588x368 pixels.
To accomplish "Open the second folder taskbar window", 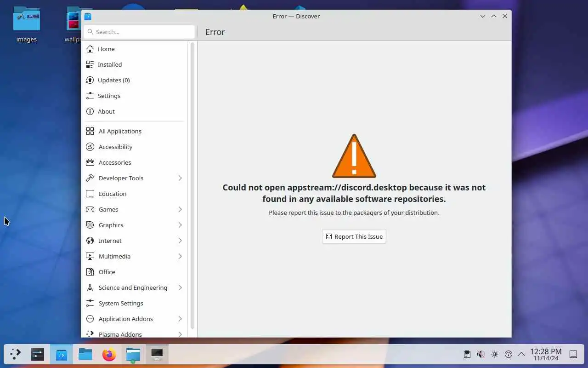I will [x=133, y=354].
